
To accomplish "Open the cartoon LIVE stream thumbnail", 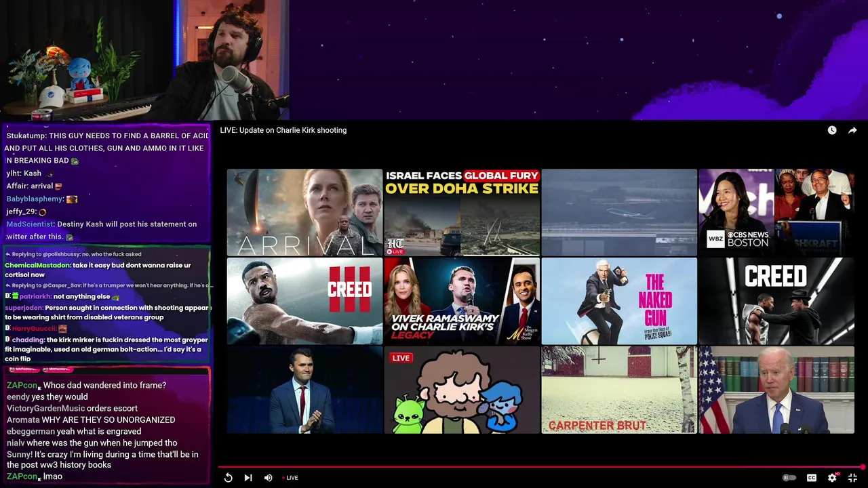I will click(462, 390).
